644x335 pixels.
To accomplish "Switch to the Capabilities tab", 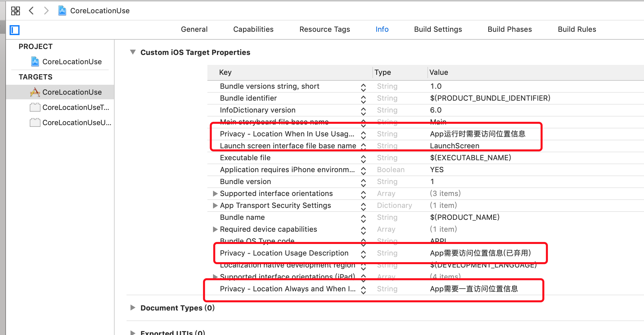I will click(253, 29).
